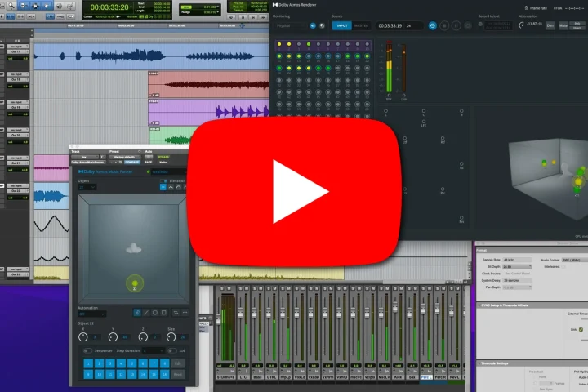Screen dimensions: 588x392
Task: Solo the Bass mixer channel
Action: [255, 288]
